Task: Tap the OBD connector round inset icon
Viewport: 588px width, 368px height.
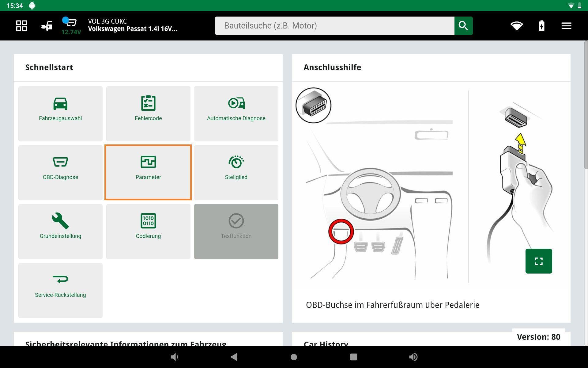Action: click(x=313, y=105)
